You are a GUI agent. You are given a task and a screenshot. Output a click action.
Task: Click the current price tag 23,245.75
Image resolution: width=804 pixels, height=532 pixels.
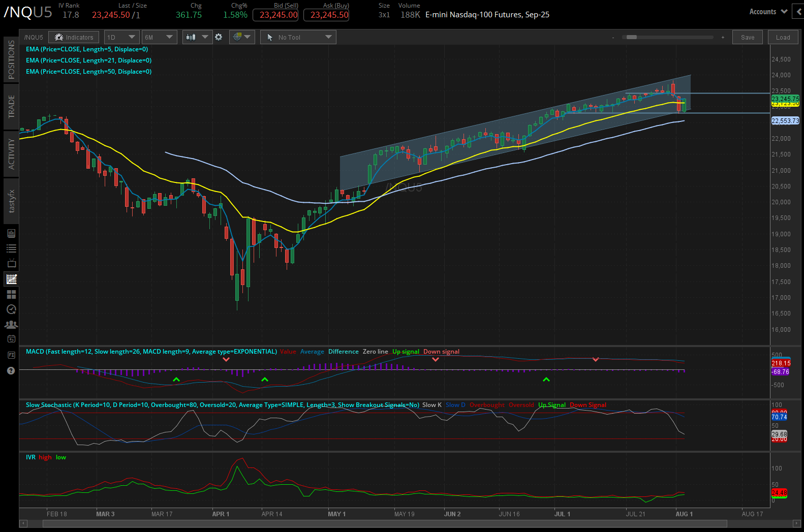785,99
